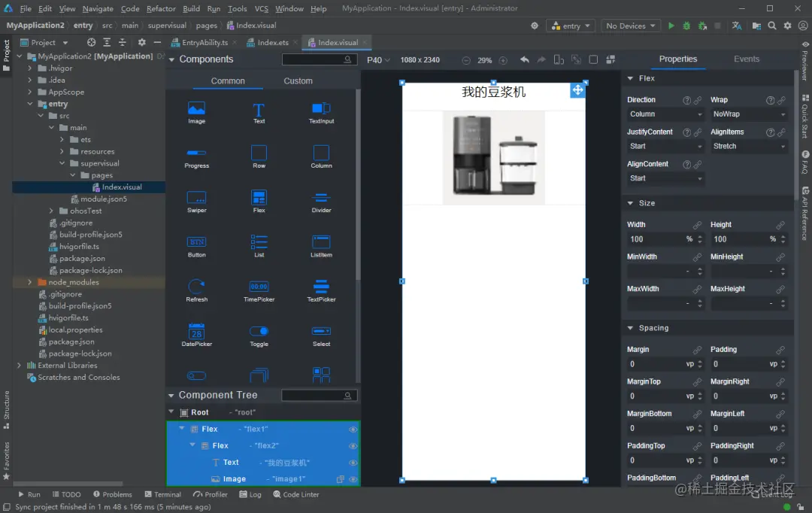Screen dimensions: 812x513
Task: Open the Direction dropdown showing Column
Action: 665,114
